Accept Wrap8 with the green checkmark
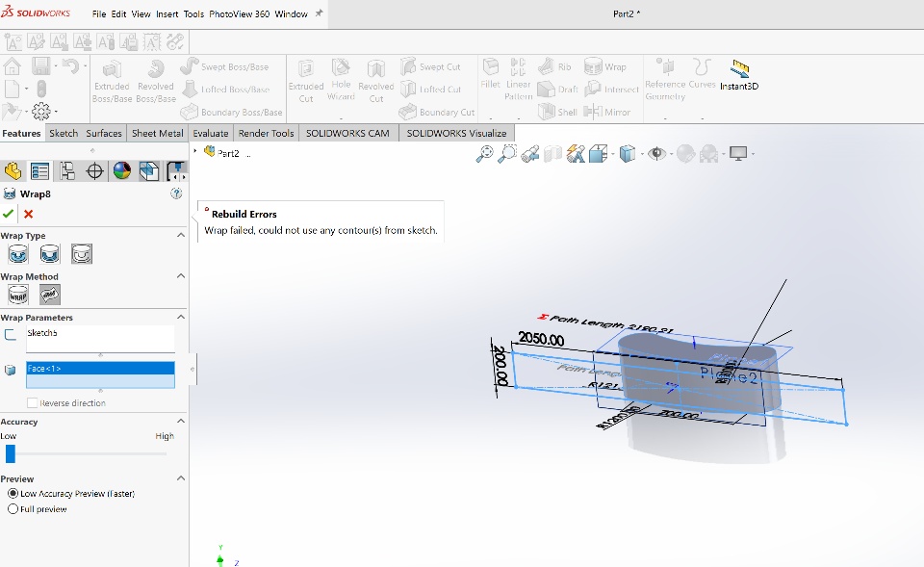This screenshot has width=924, height=567. point(9,214)
